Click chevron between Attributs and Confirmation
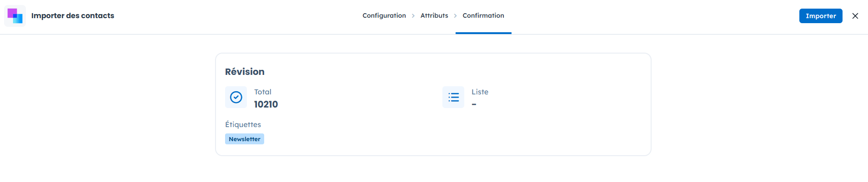The height and width of the screenshot is (182, 868). point(455,16)
